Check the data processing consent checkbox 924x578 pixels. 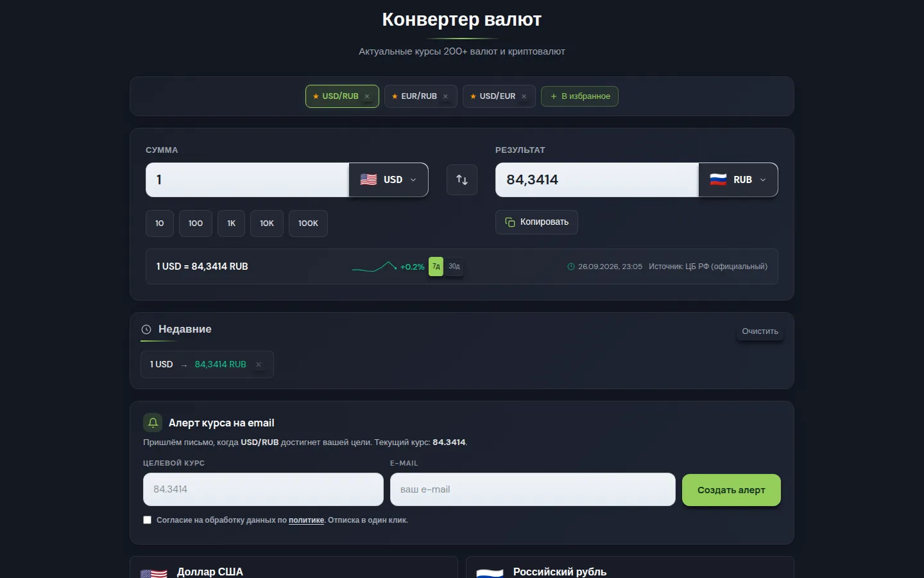click(148, 520)
